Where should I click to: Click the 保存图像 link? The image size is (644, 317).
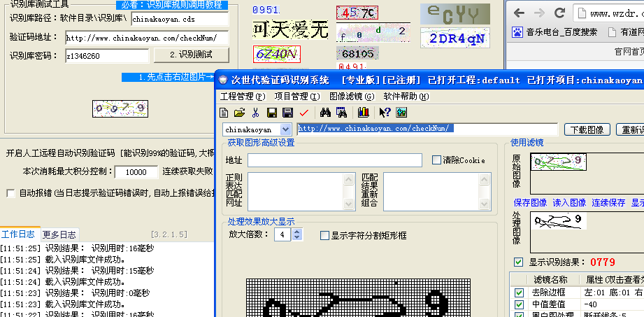pos(530,202)
